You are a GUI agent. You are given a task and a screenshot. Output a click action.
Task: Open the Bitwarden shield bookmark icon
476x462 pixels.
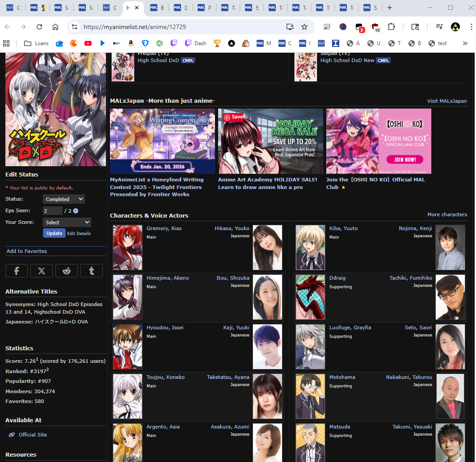[x=145, y=43]
